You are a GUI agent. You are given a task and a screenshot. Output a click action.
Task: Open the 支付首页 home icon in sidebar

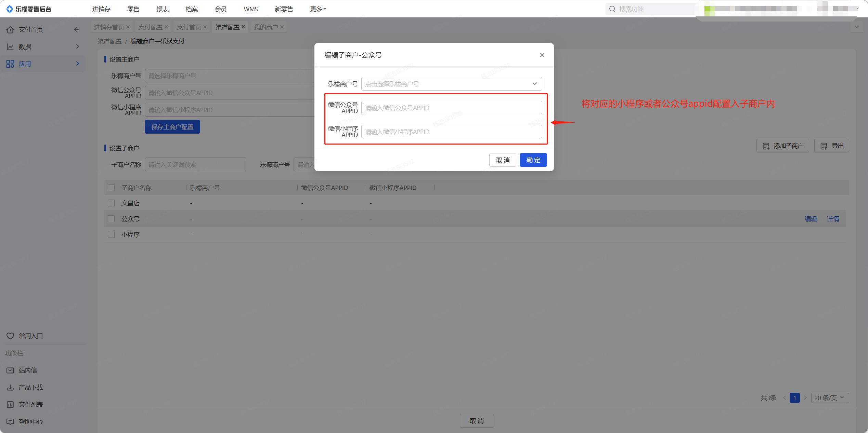click(x=10, y=30)
